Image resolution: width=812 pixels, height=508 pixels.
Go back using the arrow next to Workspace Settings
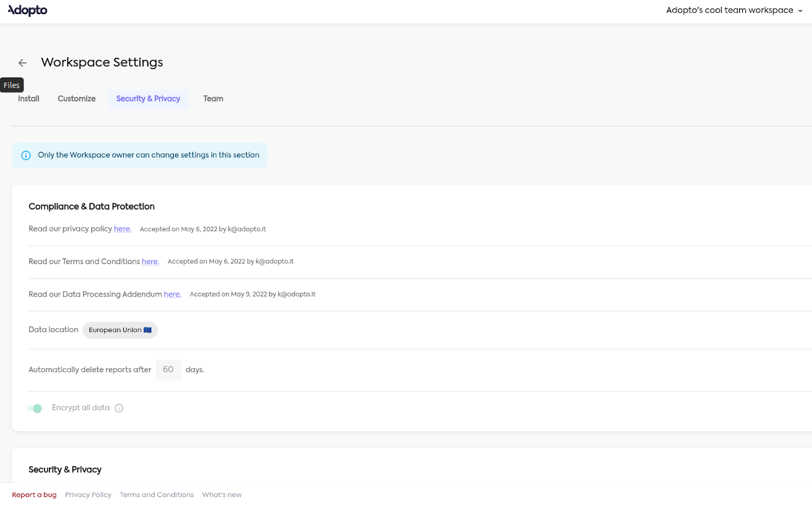coord(23,63)
